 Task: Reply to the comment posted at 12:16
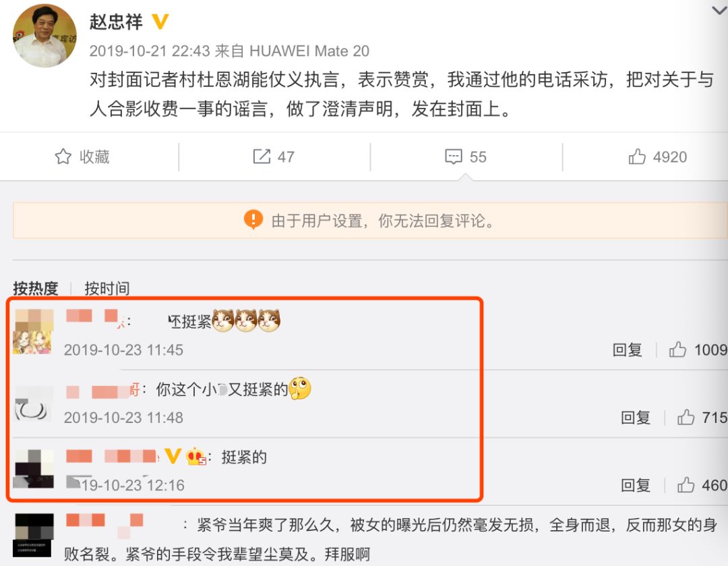[x=636, y=485]
